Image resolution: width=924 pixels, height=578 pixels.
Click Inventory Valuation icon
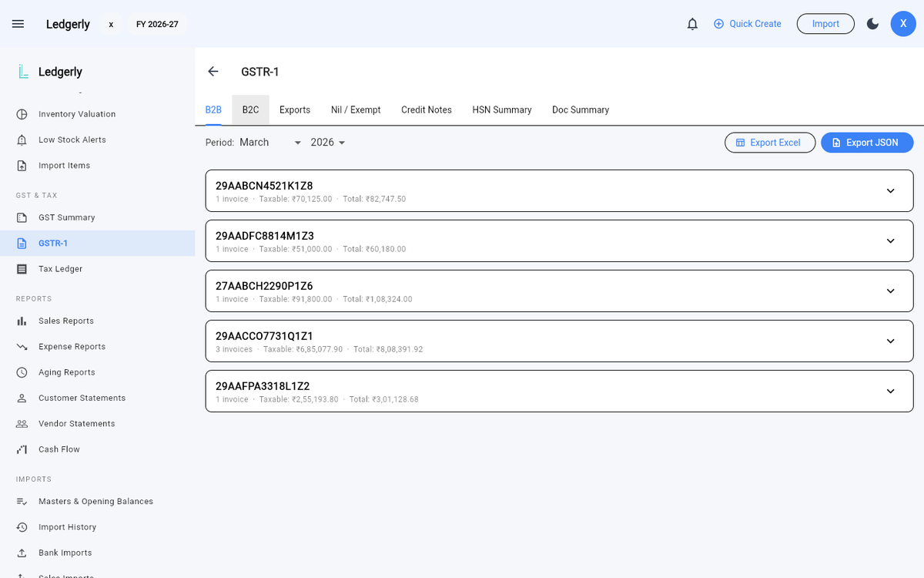click(22, 114)
